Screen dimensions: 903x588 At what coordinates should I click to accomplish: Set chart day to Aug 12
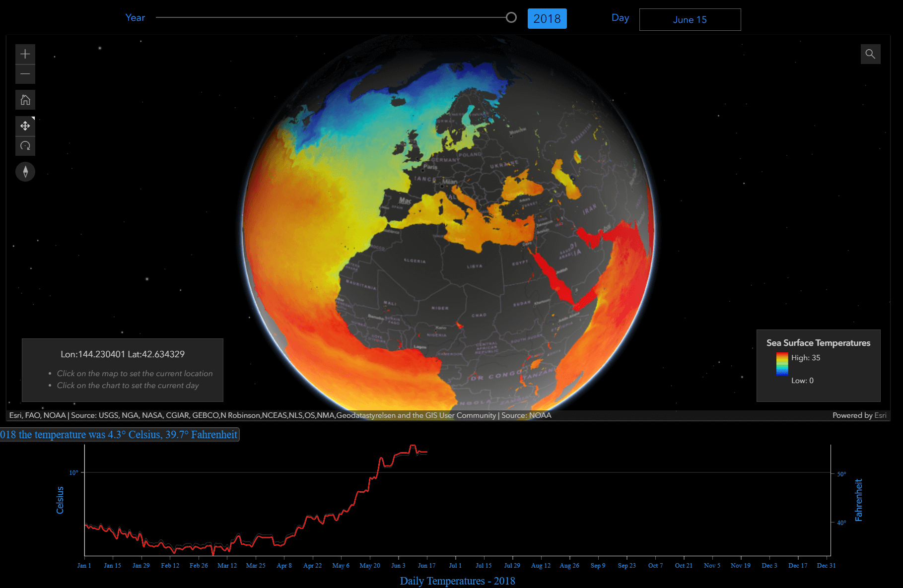[x=541, y=565]
